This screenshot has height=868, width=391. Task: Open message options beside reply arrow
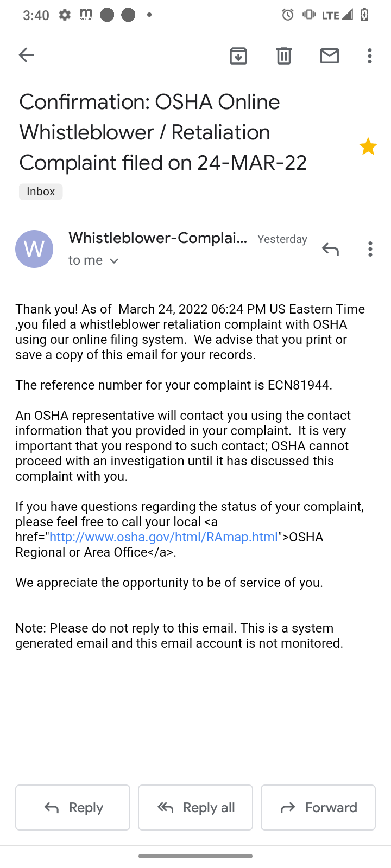(370, 249)
